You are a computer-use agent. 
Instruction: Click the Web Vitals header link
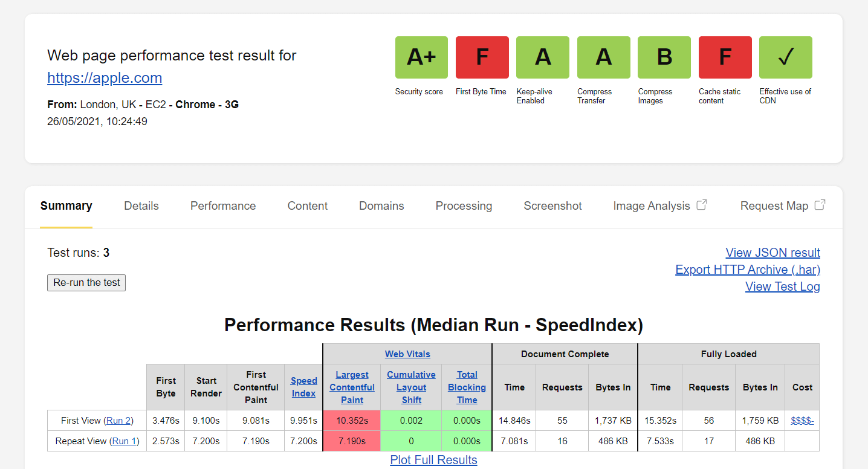(x=407, y=354)
